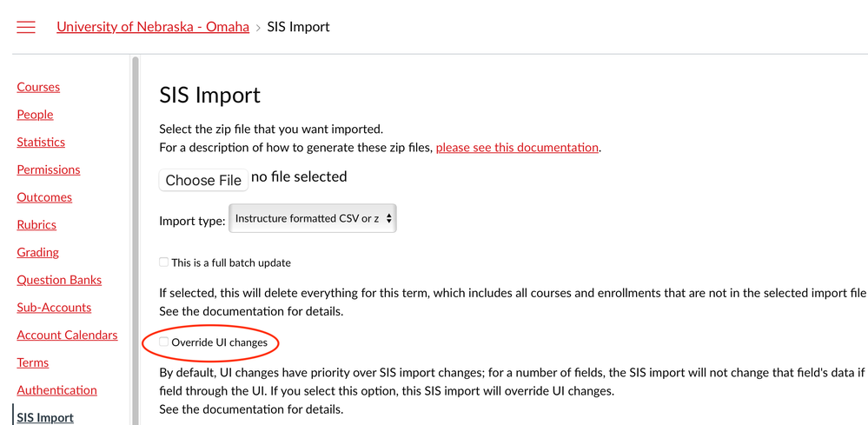The height and width of the screenshot is (425, 868).
Task: Open Grading from the sidebar
Action: click(38, 253)
